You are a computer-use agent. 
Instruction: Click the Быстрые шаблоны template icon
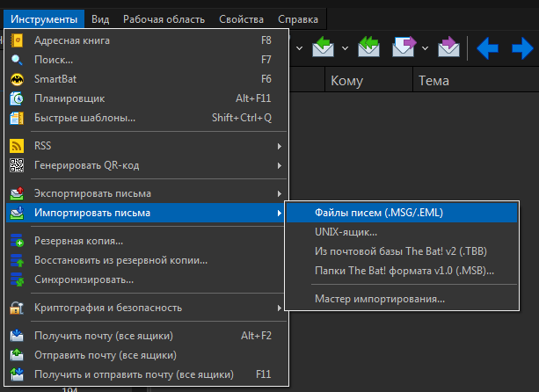[17, 118]
